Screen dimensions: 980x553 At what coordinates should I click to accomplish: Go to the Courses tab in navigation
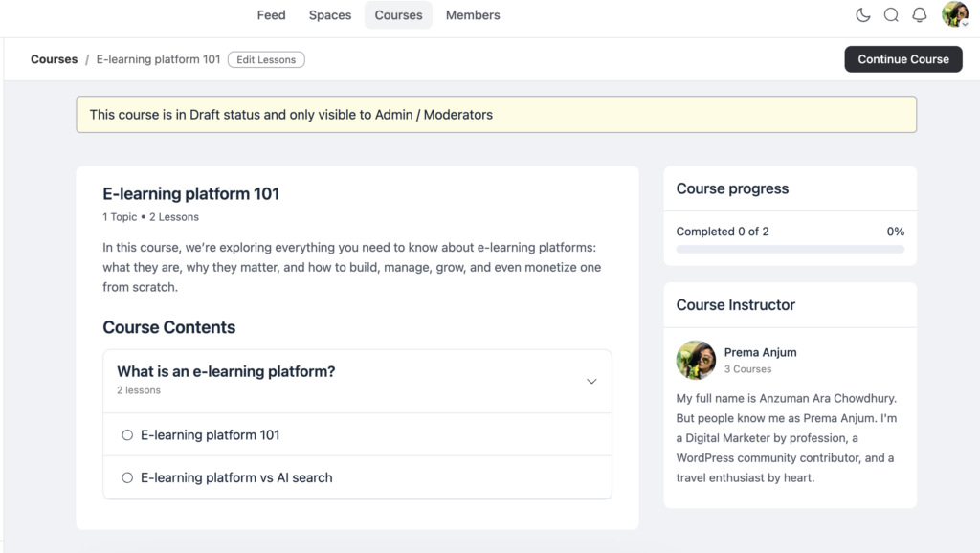pos(398,15)
